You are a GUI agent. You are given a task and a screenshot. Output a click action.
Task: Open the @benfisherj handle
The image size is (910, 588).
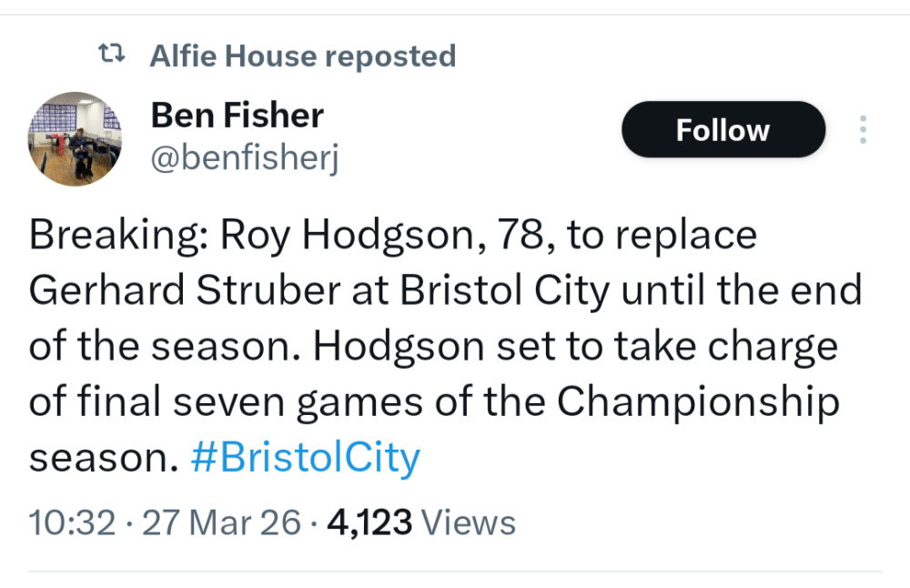[x=243, y=159]
